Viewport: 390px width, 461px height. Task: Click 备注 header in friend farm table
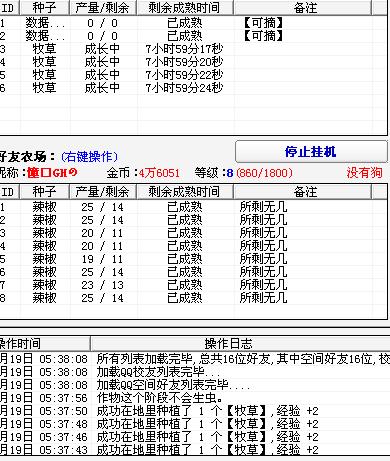coord(302,192)
